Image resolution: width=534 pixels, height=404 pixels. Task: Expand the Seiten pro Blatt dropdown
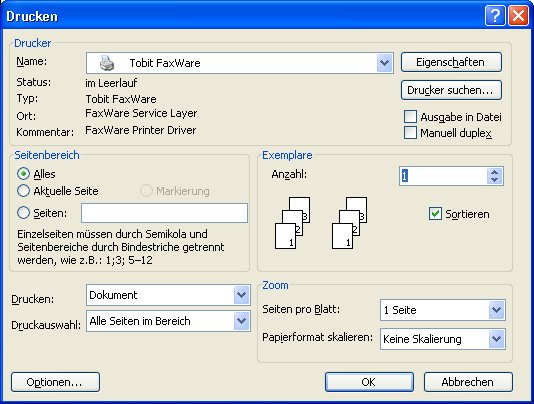tap(496, 310)
